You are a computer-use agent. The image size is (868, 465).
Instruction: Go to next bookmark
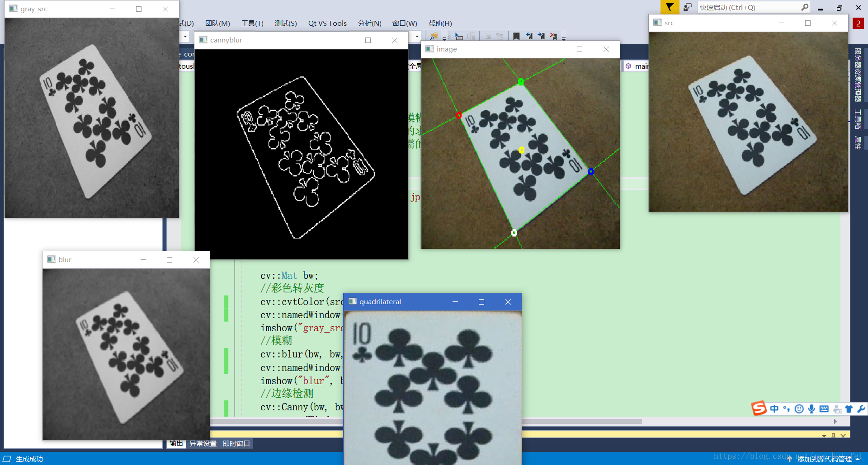541,36
